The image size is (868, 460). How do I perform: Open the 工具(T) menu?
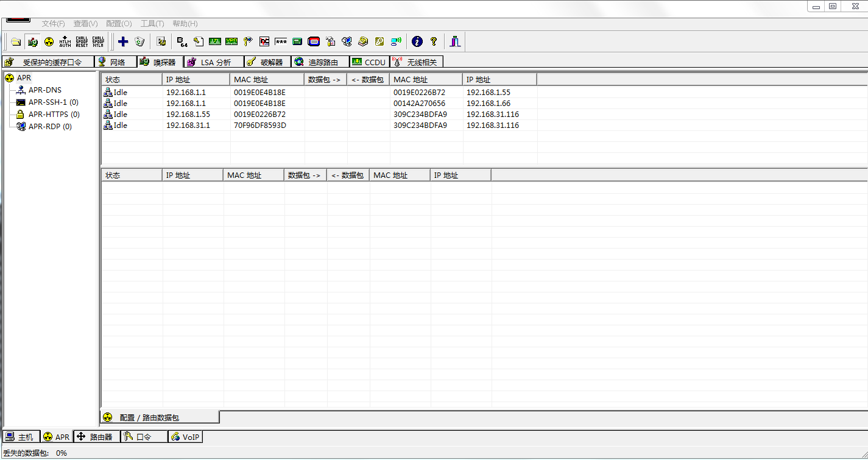152,24
